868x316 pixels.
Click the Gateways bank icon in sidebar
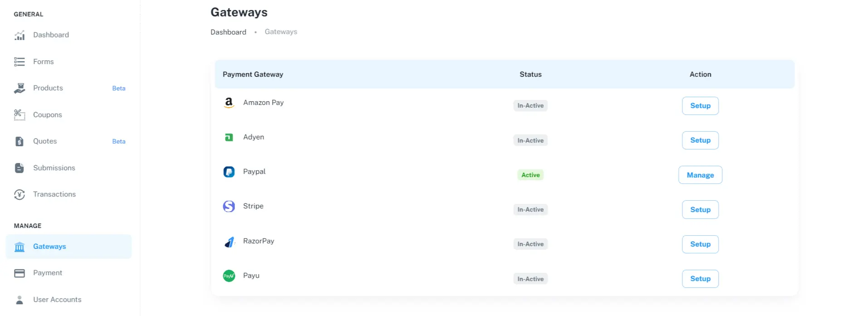[20, 247]
